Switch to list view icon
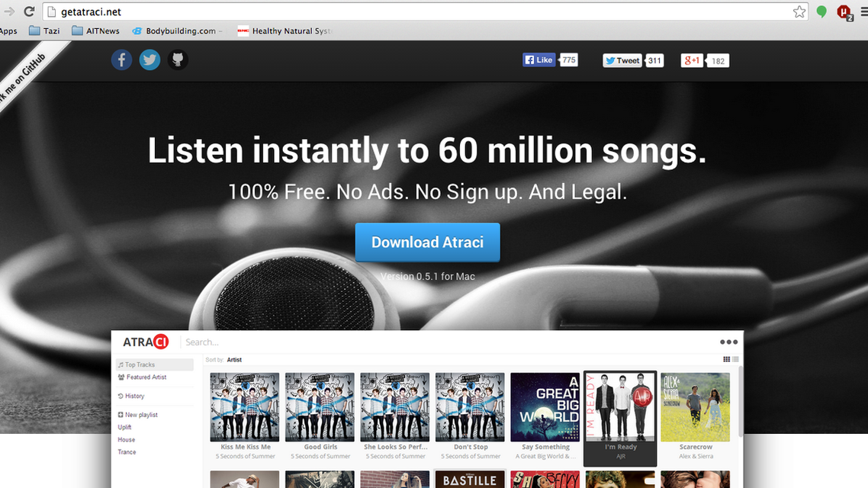 click(736, 359)
